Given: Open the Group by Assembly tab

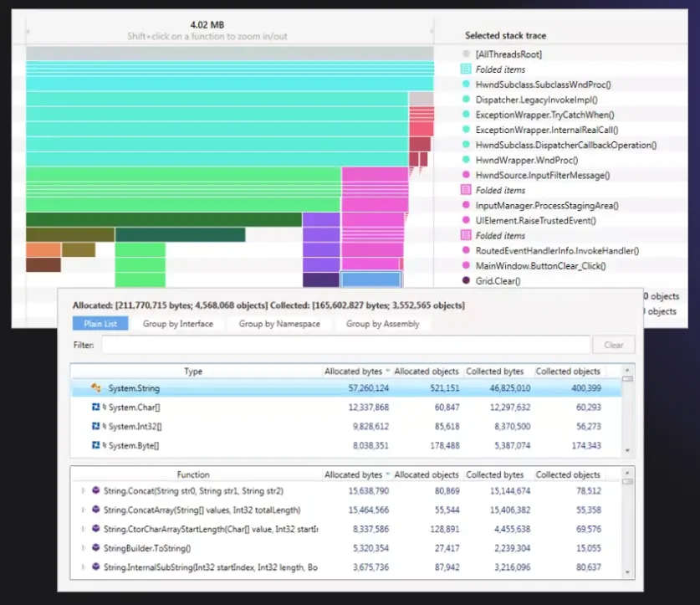Looking at the screenshot, I should tap(383, 324).
